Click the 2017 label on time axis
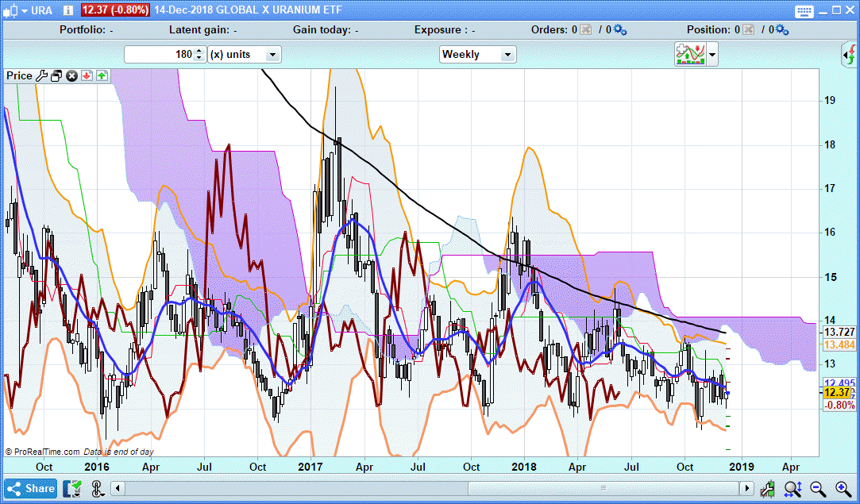Image resolution: width=860 pixels, height=504 pixels. pos(310,467)
